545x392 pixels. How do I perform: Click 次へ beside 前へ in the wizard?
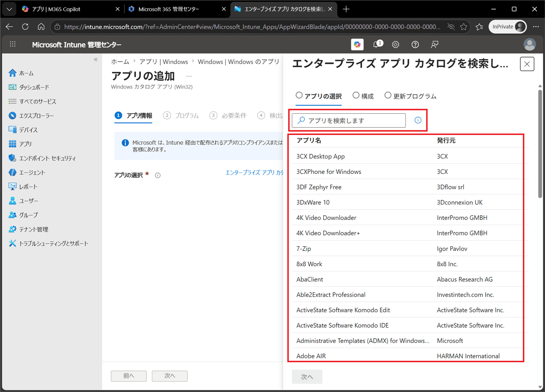pos(170,376)
